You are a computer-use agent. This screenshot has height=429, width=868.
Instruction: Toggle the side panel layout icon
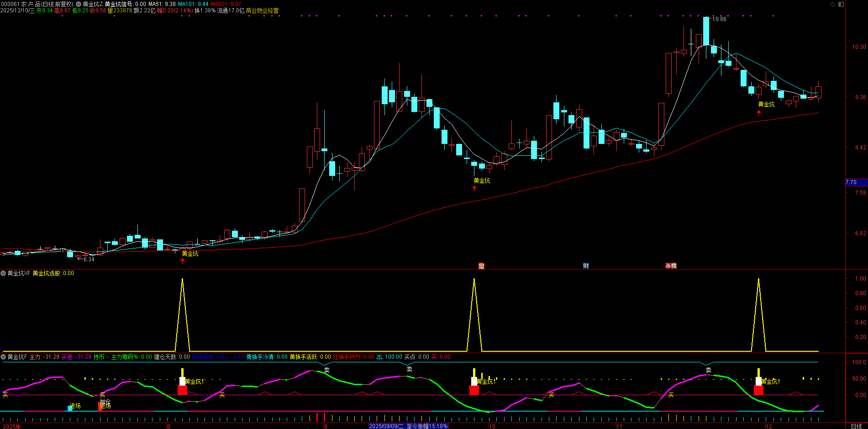tap(841, 4)
